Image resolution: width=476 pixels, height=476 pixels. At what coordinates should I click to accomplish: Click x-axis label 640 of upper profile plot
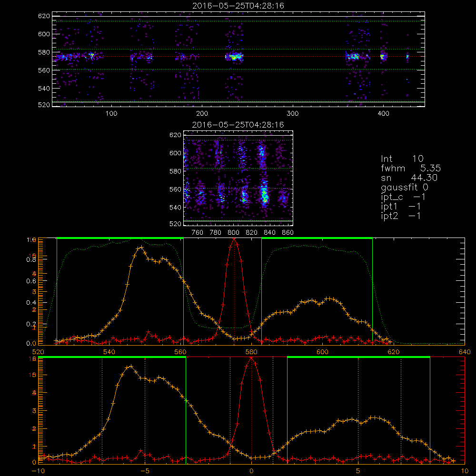click(465, 352)
